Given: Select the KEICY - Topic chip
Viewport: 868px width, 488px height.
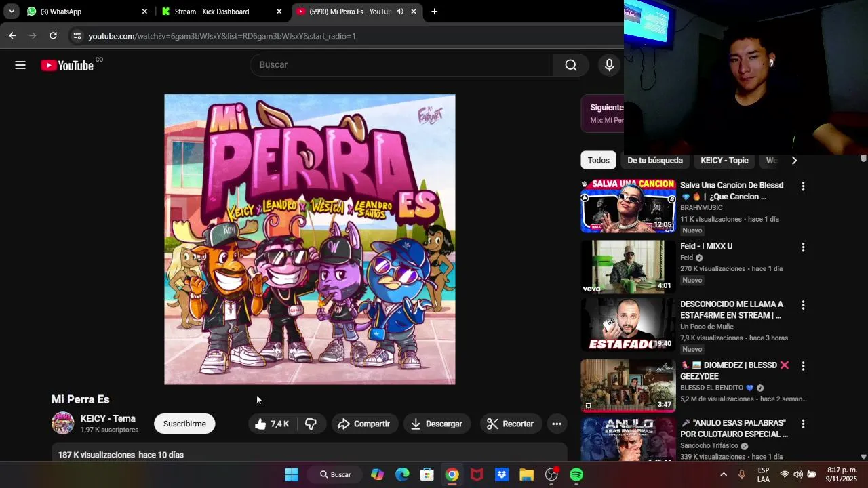Looking at the screenshot, I should [x=724, y=160].
